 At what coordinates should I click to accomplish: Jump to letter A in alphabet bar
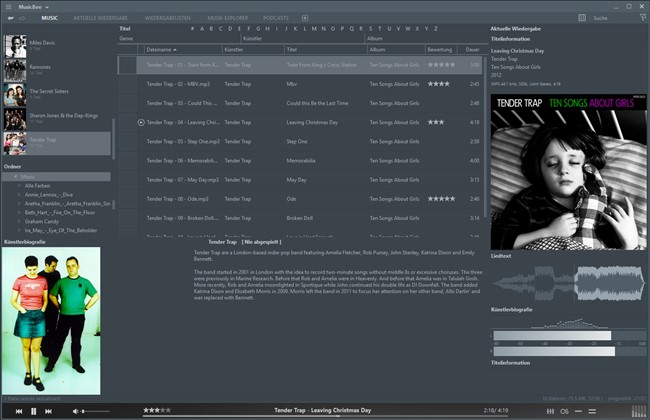coord(202,29)
